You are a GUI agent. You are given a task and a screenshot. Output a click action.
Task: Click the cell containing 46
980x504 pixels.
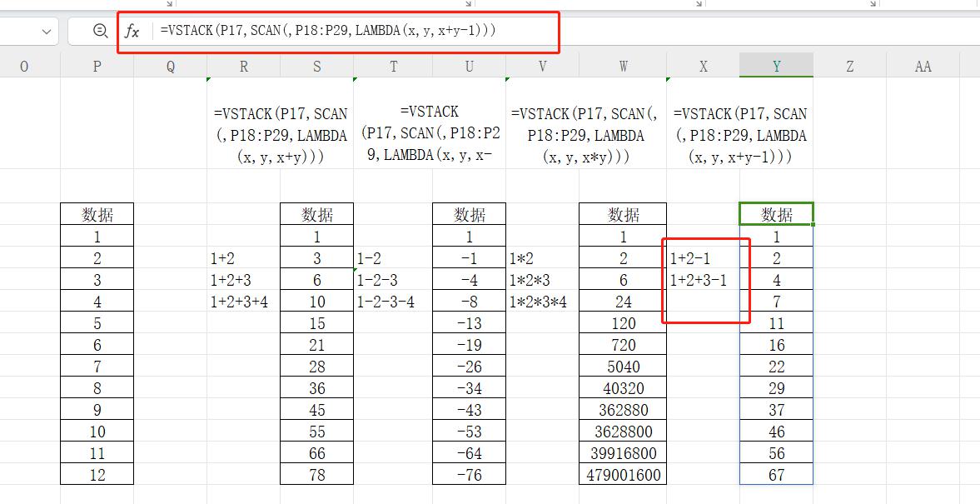tap(776, 432)
